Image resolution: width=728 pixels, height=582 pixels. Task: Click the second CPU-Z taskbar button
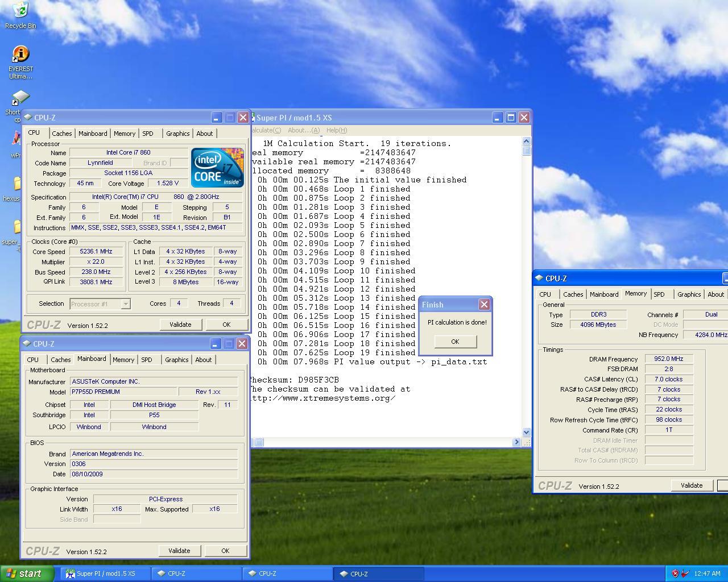(287, 573)
